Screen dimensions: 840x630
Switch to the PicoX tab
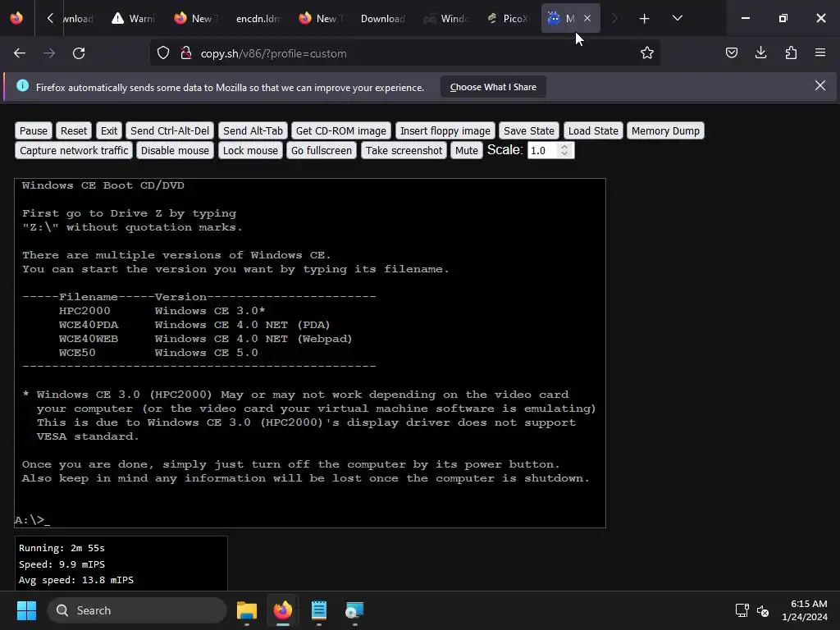(x=508, y=19)
